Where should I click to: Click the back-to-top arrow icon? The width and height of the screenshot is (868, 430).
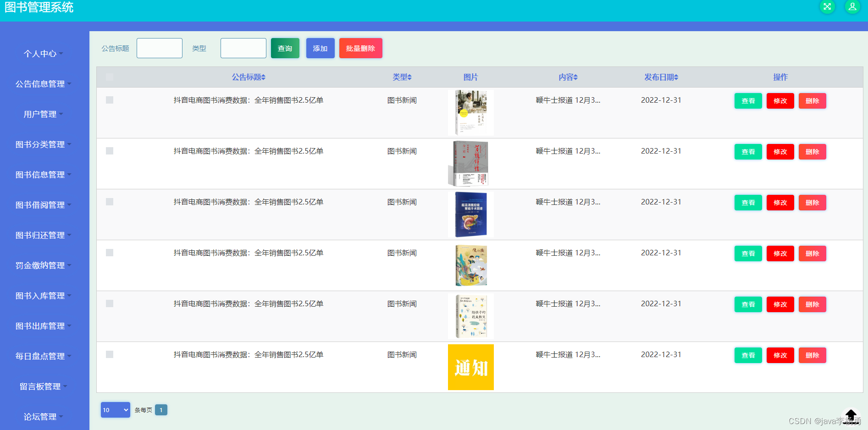pyautogui.click(x=851, y=416)
